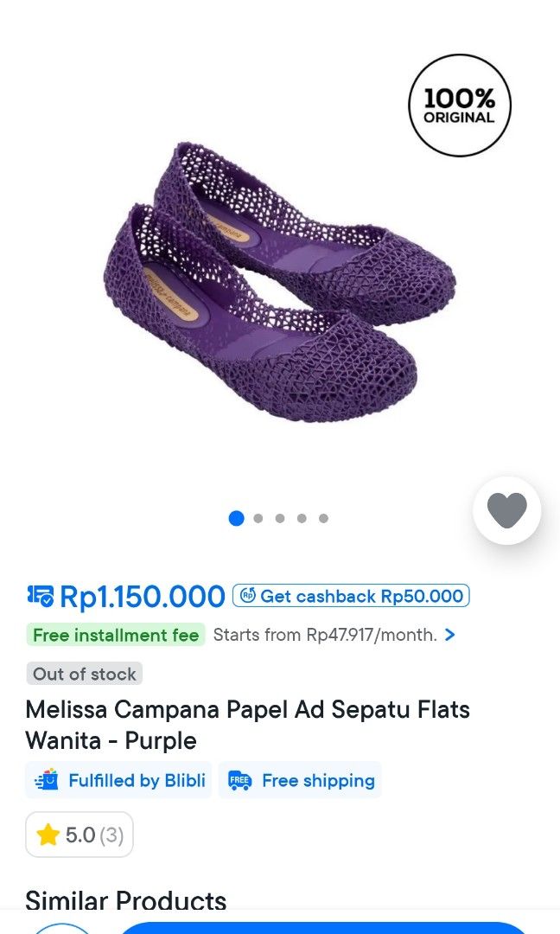
Task: Click the price tag icon beside Rp1.150.000
Action: pos(41,596)
